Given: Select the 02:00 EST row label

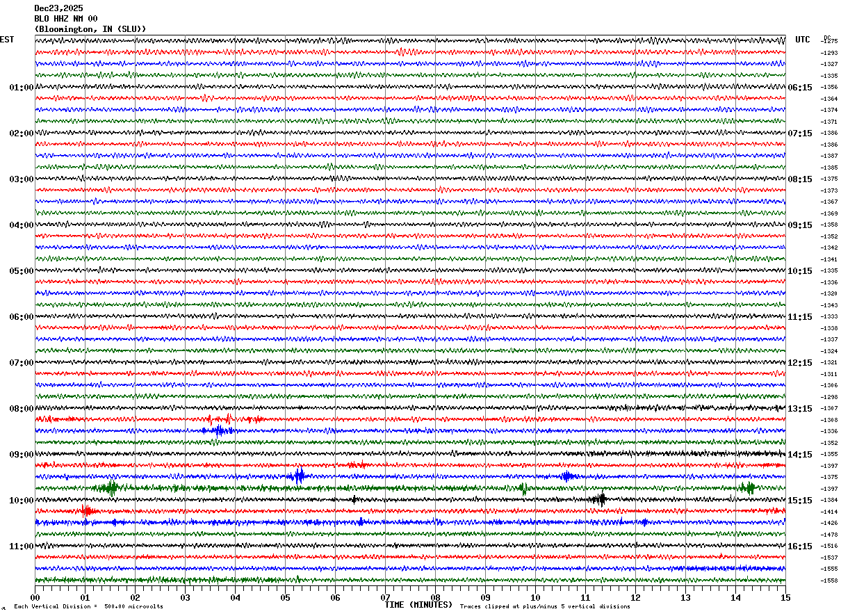Looking at the screenshot, I should (x=22, y=133).
